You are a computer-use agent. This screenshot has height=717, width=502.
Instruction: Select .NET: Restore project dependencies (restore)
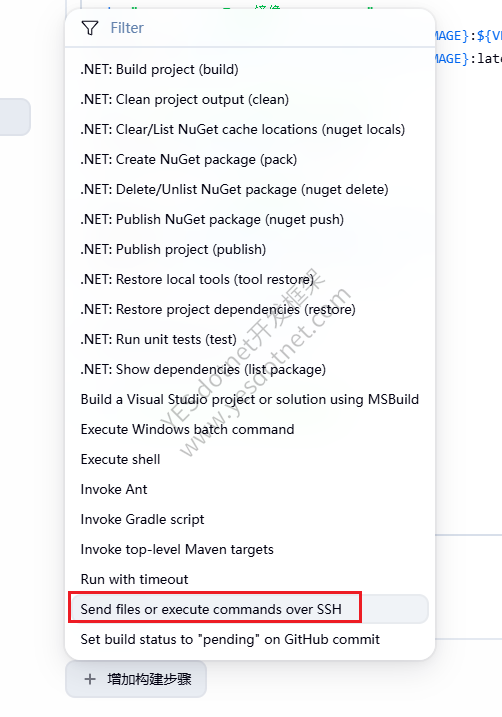tap(250, 310)
